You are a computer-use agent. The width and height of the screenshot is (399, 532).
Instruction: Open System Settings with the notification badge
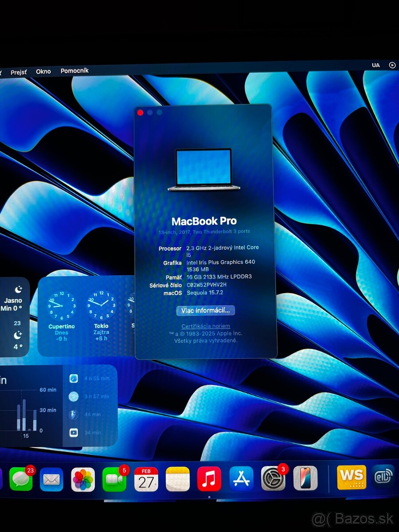tap(272, 480)
